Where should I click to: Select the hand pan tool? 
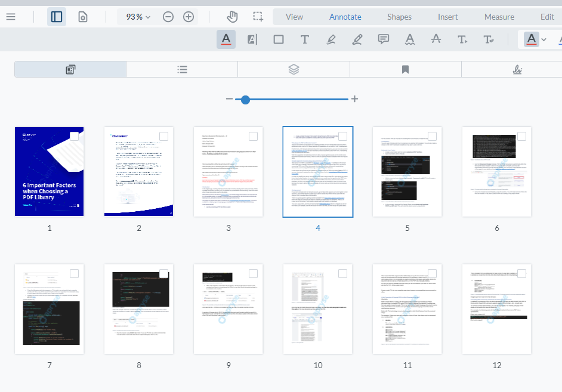(232, 16)
